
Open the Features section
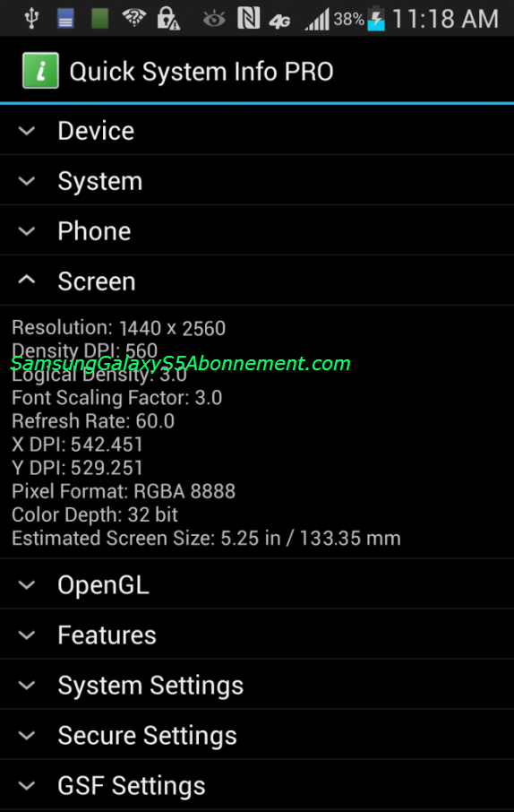[257, 635]
